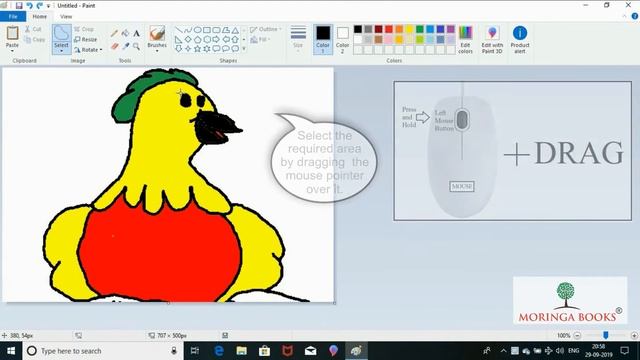Click the Edit colors button
640x360 pixels.
465,39
